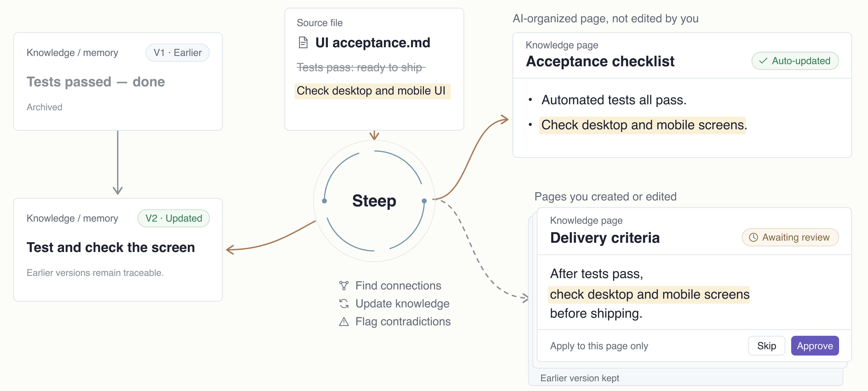
Task: Click 'Earlier versions remain traceable.' note
Action: pos(95,273)
